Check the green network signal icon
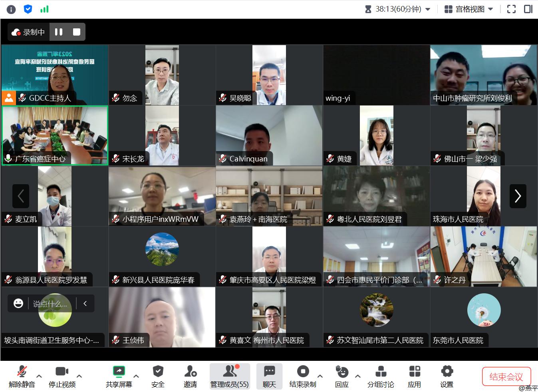 coord(44,9)
